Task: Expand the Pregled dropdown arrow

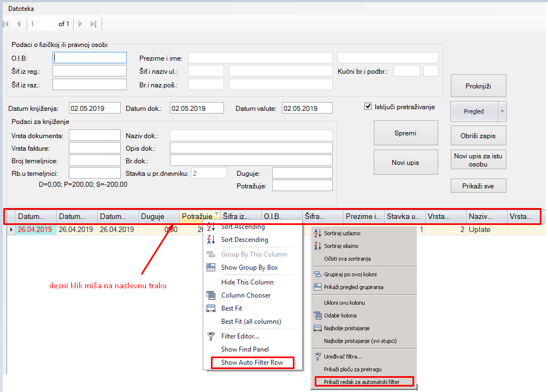Action: 502,111
